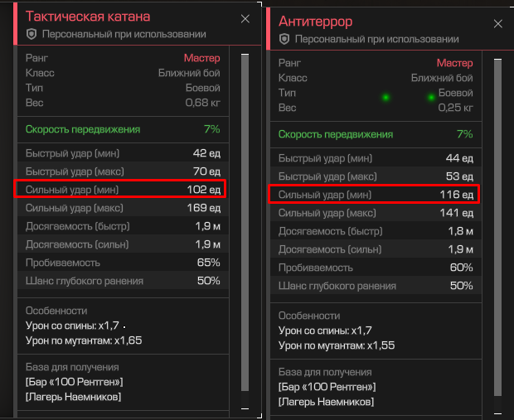Click shield icon in Тактическая катана panel
Image resolution: width=514 pixels, height=420 pixels.
32,34
